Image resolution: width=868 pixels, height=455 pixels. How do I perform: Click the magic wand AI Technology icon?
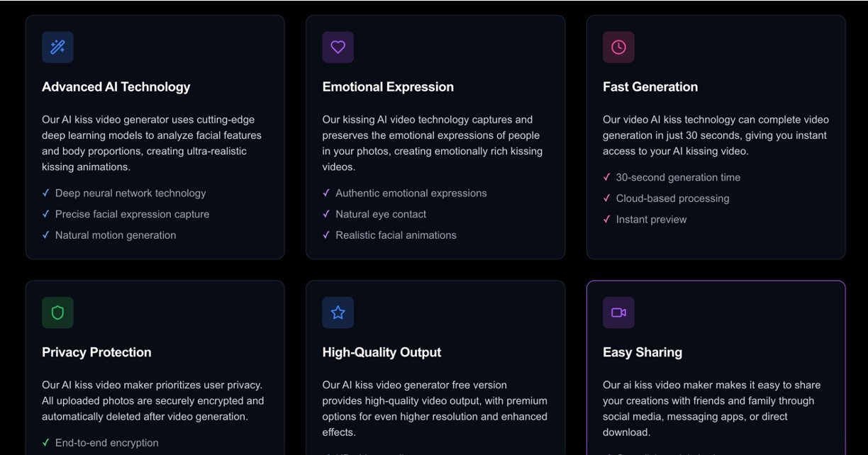click(x=57, y=47)
